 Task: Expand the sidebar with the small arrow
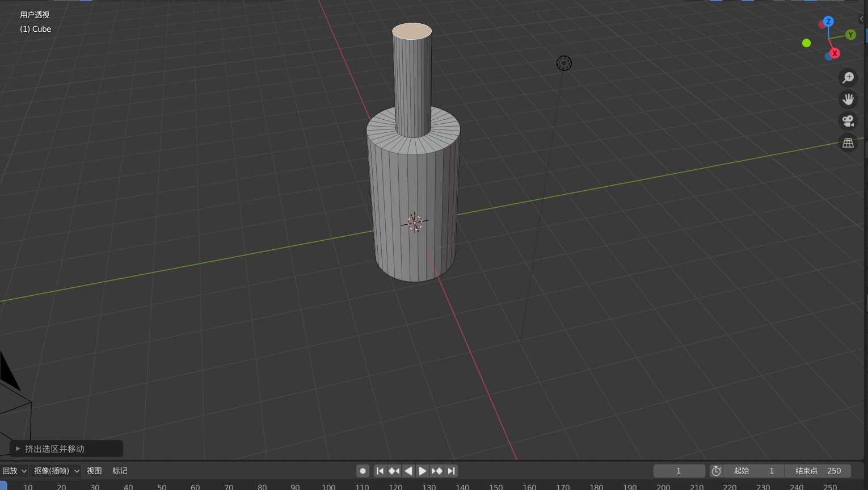click(862, 19)
